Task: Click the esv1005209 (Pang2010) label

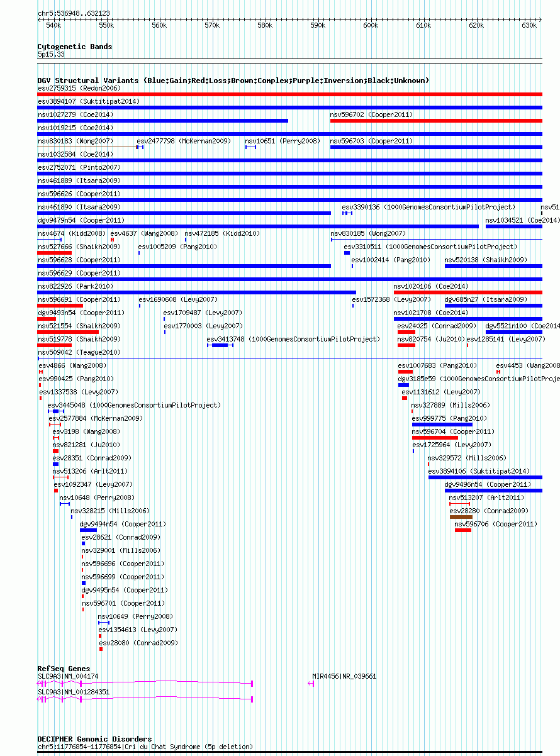Action: pyautogui.click(x=177, y=247)
